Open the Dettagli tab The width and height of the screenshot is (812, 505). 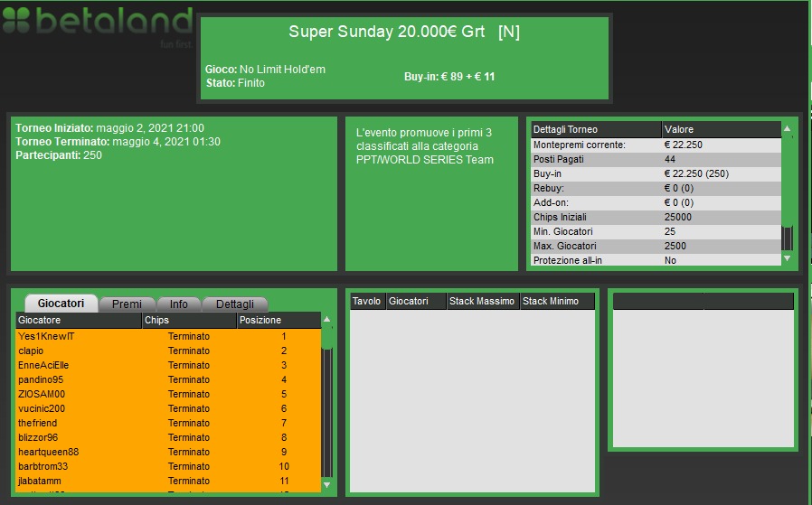(235, 304)
